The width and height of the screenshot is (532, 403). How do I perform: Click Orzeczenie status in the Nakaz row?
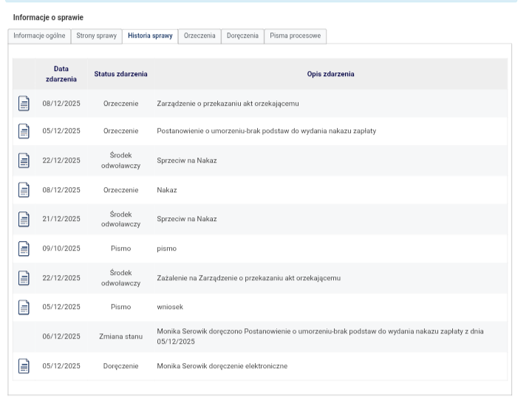pos(120,190)
